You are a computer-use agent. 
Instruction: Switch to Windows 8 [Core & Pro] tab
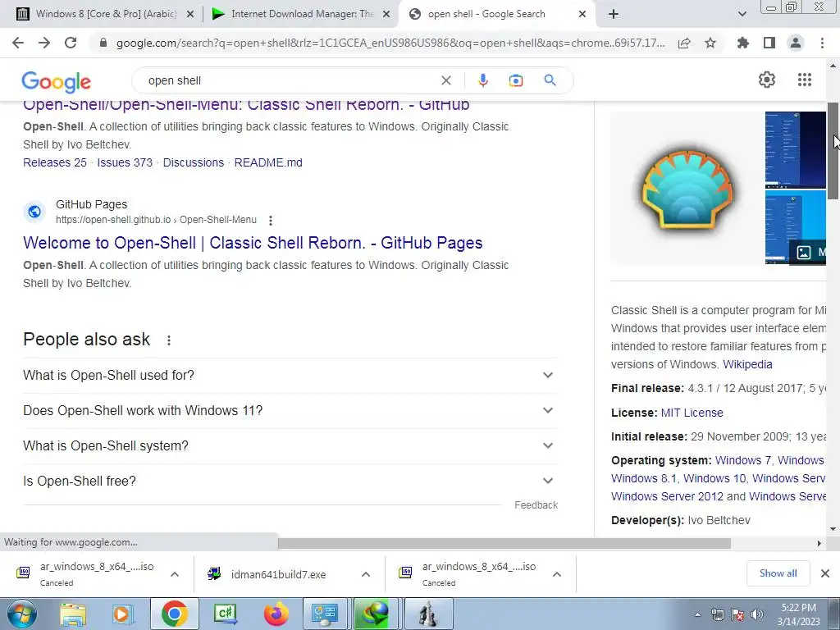pos(106,14)
